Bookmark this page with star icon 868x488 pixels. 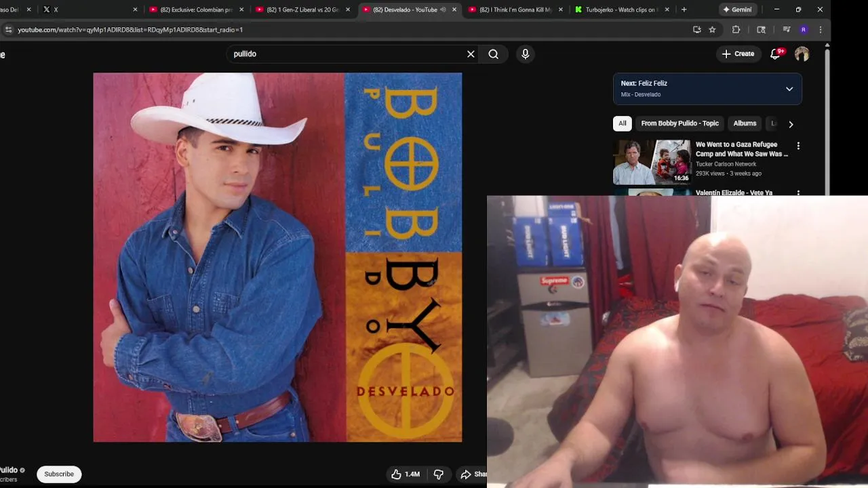click(x=712, y=30)
